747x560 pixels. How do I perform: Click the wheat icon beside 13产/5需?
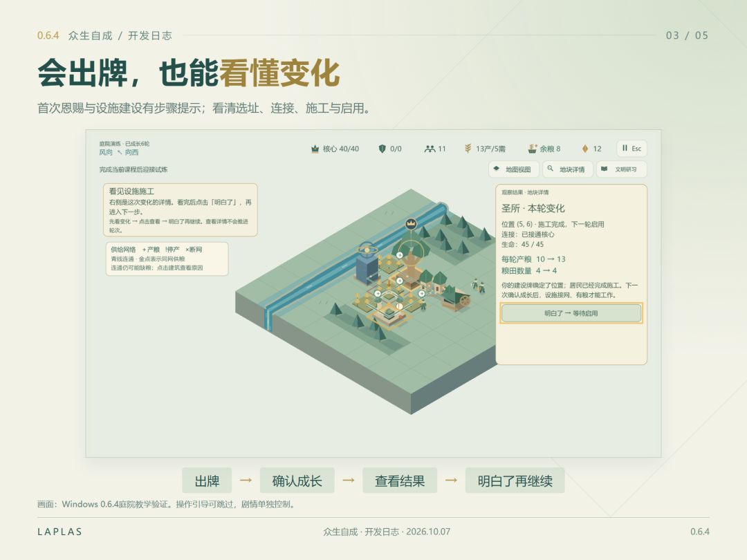tap(468, 149)
